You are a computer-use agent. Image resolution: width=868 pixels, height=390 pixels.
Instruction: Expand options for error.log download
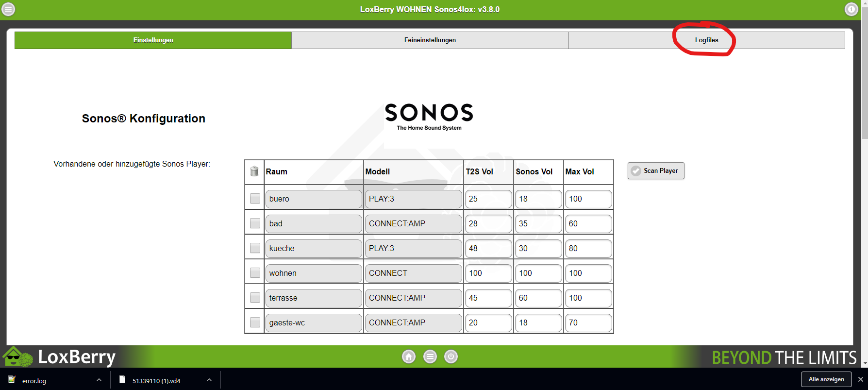pyautogui.click(x=99, y=380)
